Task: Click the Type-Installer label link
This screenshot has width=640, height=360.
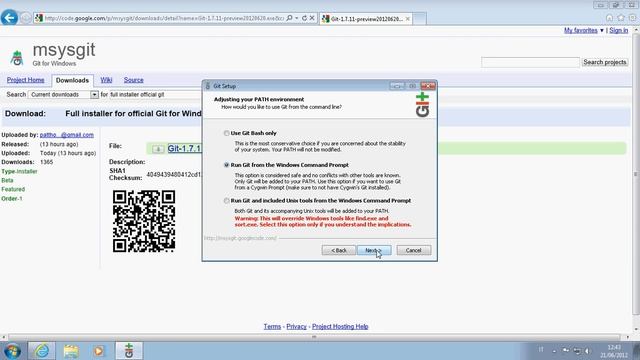Action: (x=19, y=171)
